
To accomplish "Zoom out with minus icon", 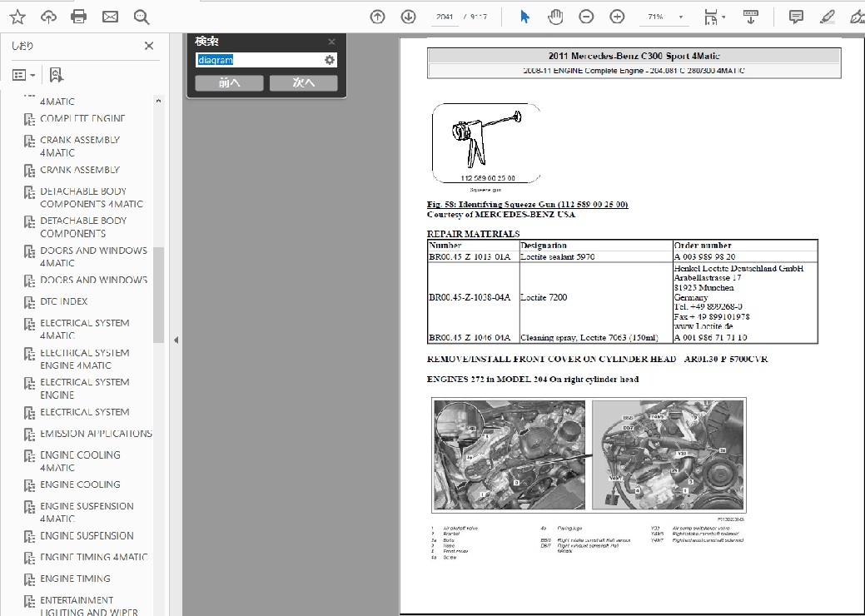I will (586, 17).
